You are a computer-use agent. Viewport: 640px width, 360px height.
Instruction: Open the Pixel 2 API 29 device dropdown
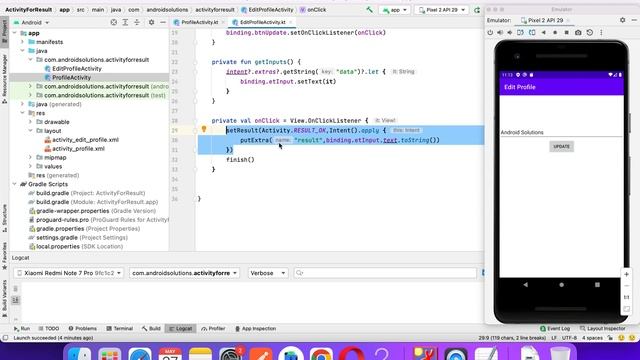[442, 10]
